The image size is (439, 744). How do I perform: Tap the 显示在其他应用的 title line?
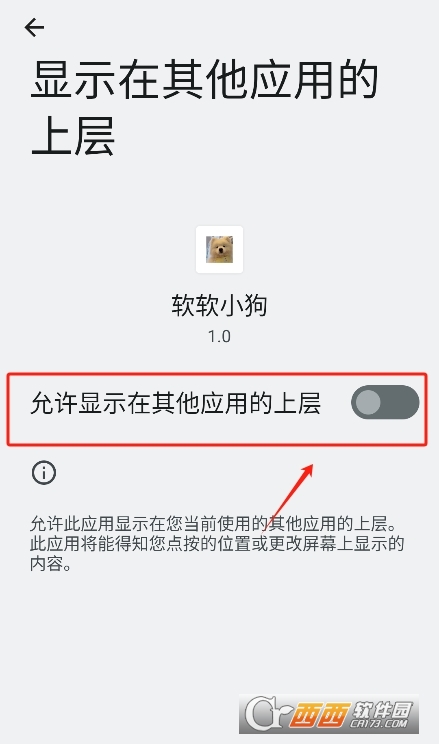204,80
